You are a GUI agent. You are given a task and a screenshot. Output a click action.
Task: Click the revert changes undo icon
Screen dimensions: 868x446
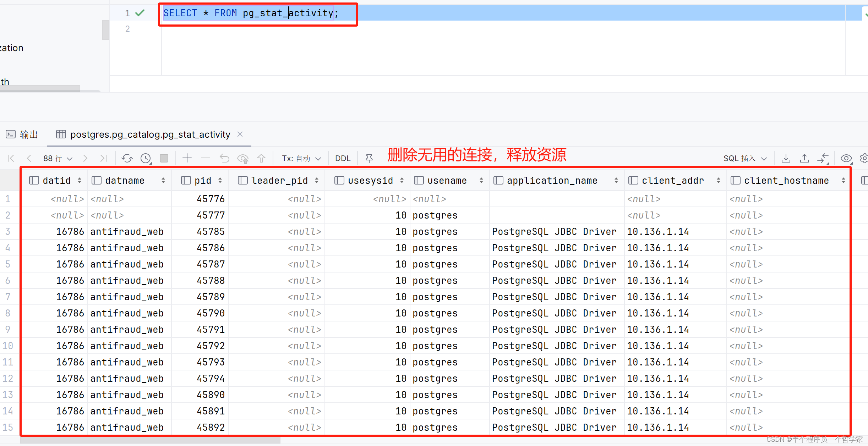(x=224, y=158)
